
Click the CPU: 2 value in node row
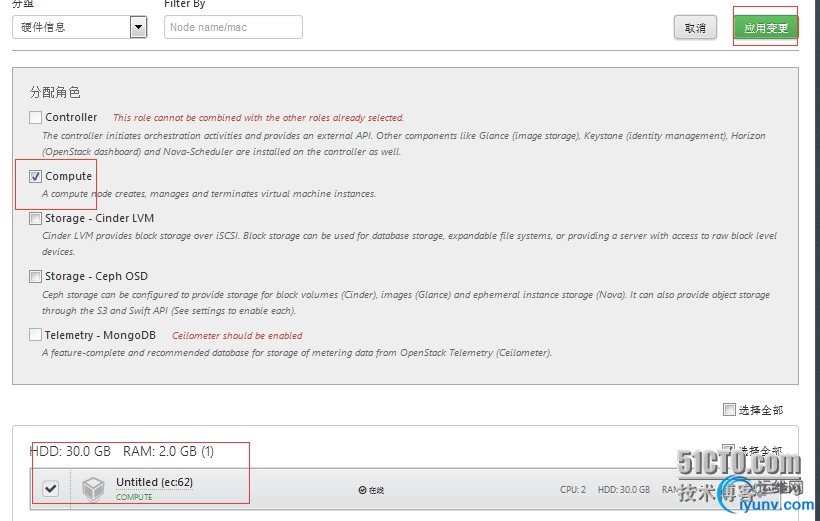coord(573,490)
